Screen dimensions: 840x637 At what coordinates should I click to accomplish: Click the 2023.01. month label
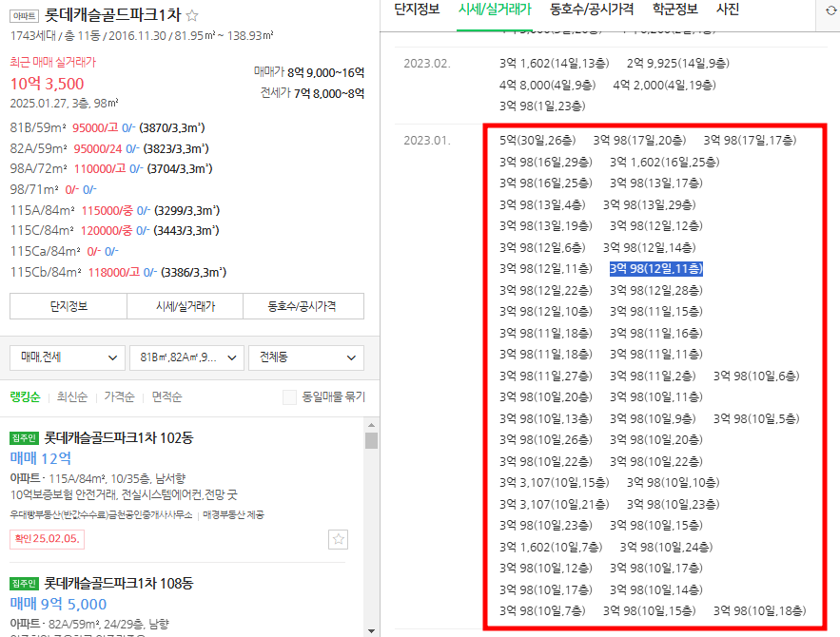427,141
